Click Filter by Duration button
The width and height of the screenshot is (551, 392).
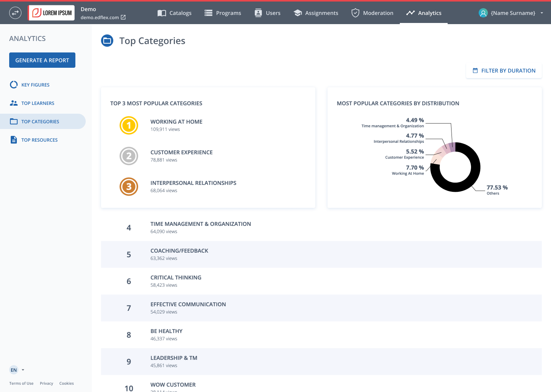(x=504, y=71)
